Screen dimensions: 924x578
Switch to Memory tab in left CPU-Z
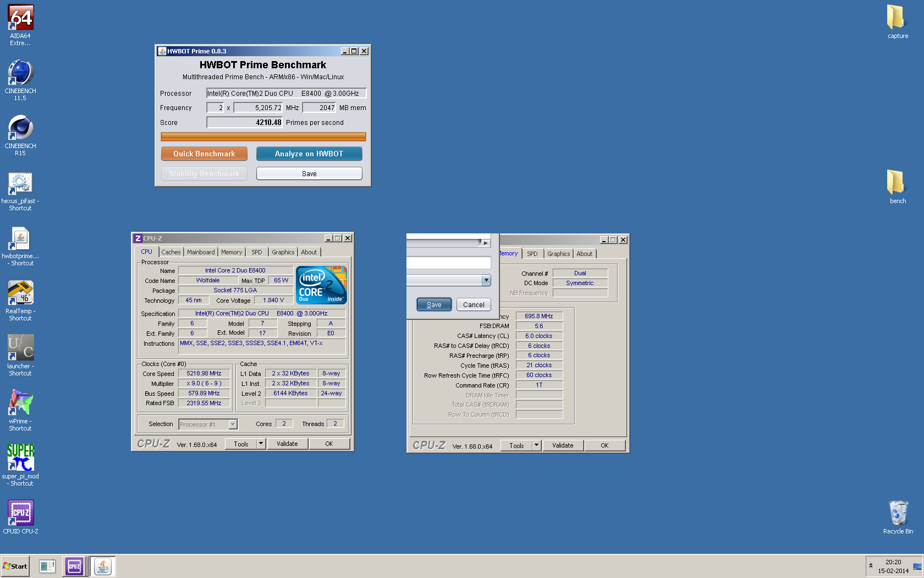232,252
